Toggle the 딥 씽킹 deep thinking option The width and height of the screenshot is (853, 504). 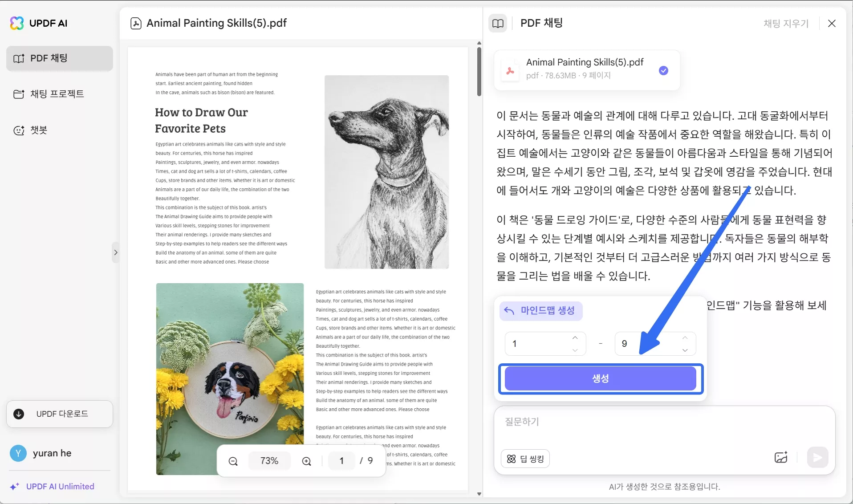point(525,459)
